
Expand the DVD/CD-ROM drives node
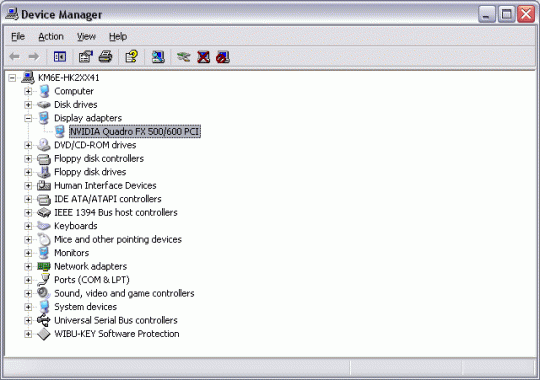pyautogui.click(x=28, y=145)
